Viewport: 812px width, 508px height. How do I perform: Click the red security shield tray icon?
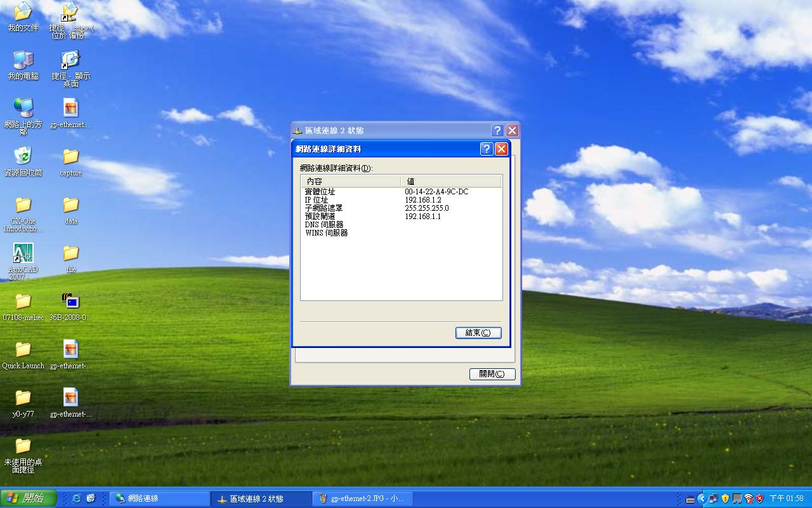pos(759,498)
